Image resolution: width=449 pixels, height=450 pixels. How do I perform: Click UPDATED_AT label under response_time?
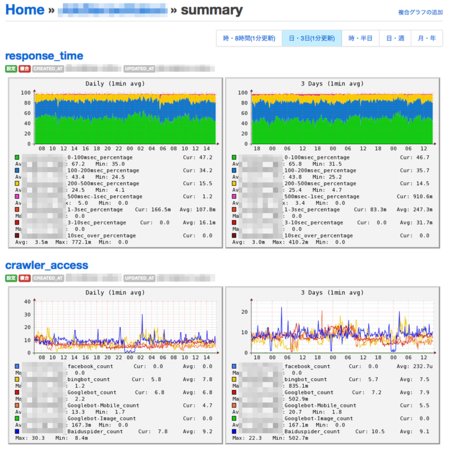point(139,69)
